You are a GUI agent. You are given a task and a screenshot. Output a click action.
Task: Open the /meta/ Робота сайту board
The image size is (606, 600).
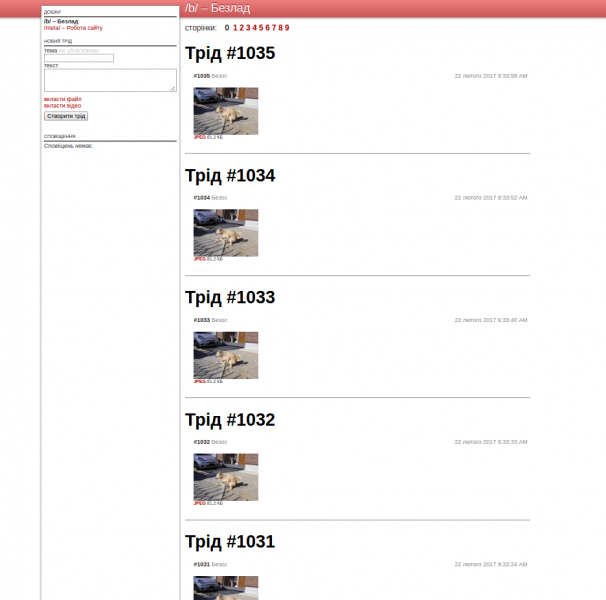(73, 28)
